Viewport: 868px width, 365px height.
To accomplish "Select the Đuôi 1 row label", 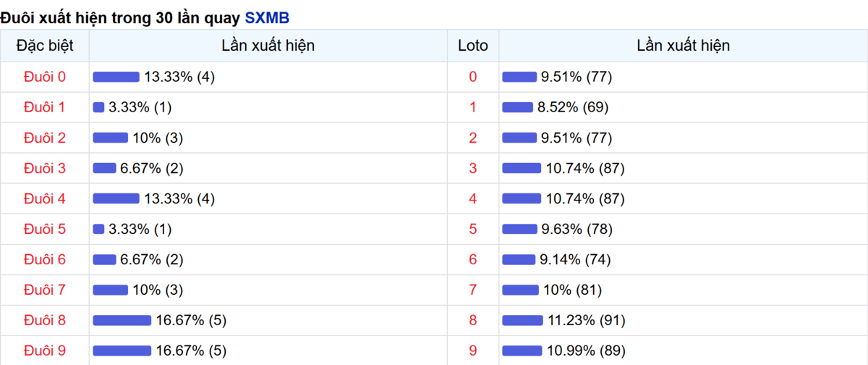I will point(45,107).
